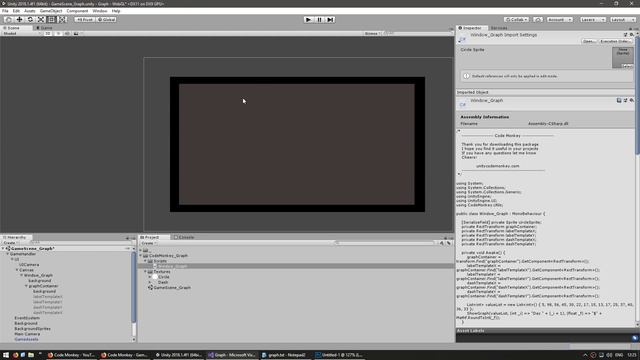Click the Execution Order button
This screenshot has width=640, height=360.
[x=616, y=41]
